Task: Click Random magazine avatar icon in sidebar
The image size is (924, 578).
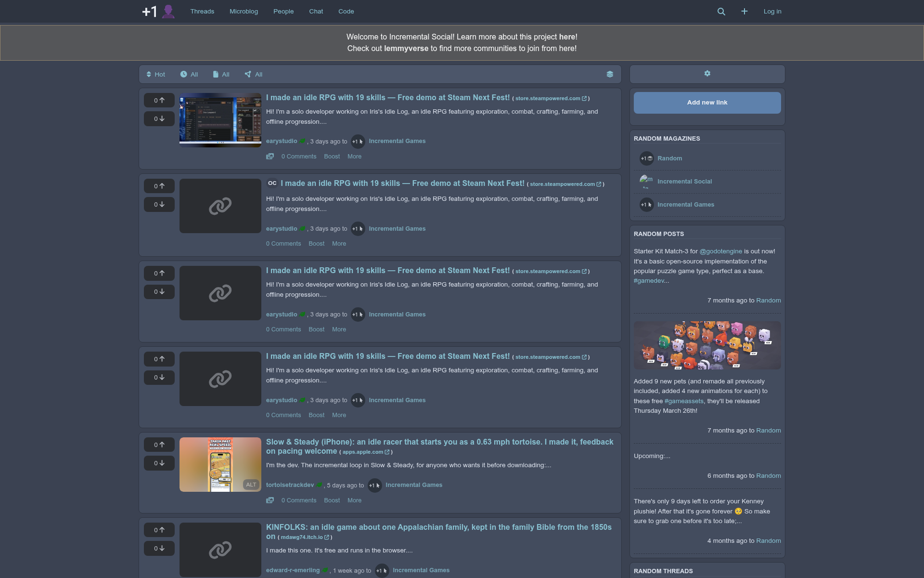Action: point(646,158)
